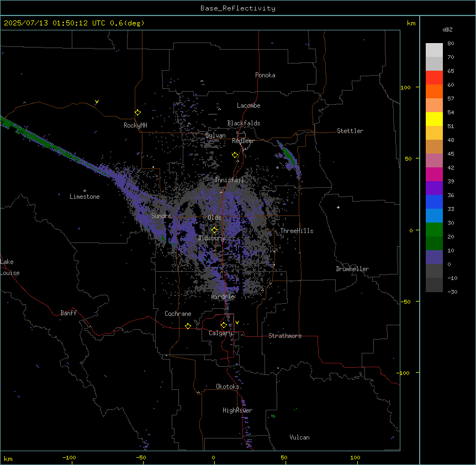Click the yellow diamond marker above Calgary label
This screenshot has height=465, width=476.
pos(224,325)
